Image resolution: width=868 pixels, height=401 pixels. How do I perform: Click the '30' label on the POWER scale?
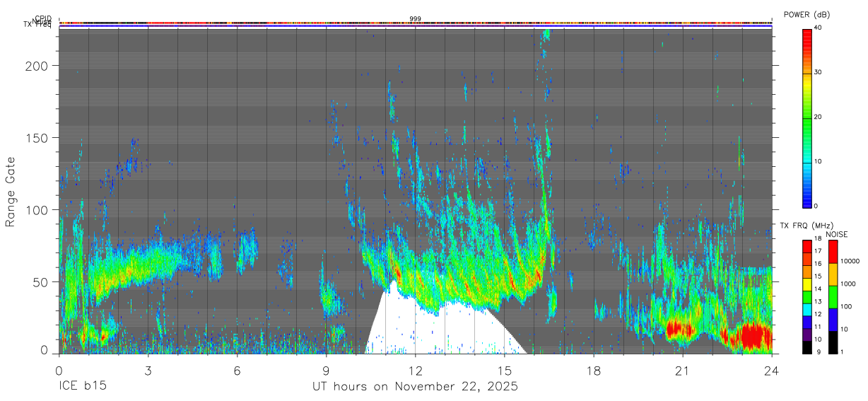pyautogui.click(x=819, y=72)
